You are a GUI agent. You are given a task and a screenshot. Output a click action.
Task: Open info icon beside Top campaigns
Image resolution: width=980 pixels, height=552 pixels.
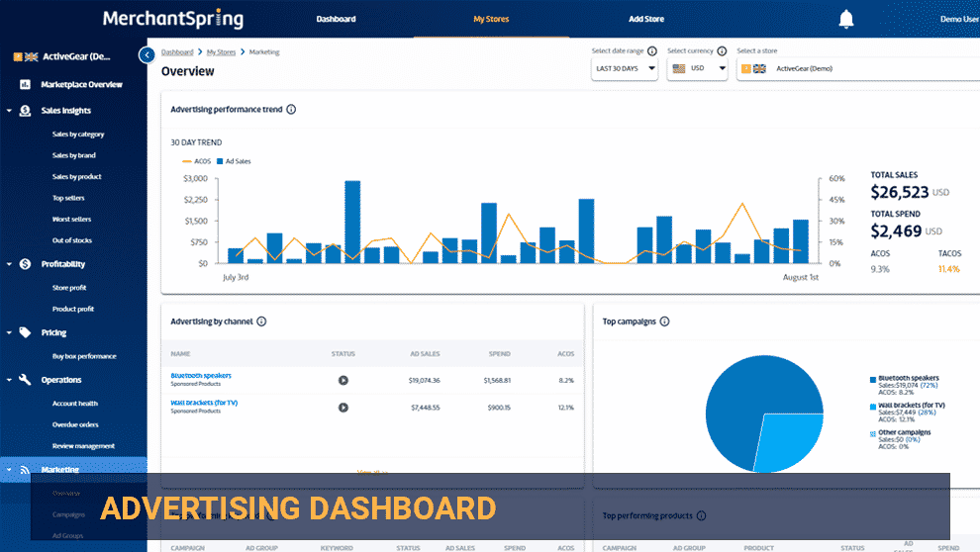[664, 322]
